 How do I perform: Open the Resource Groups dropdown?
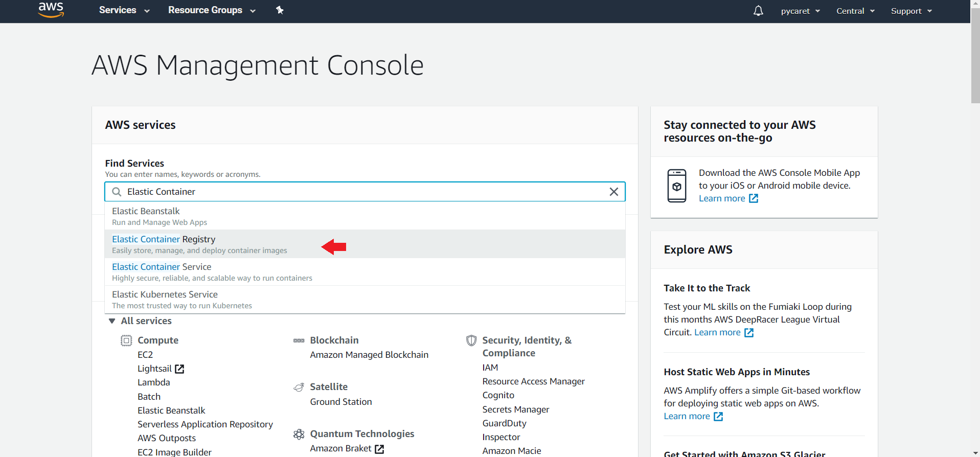pyautogui.click(x=212, y=10)
